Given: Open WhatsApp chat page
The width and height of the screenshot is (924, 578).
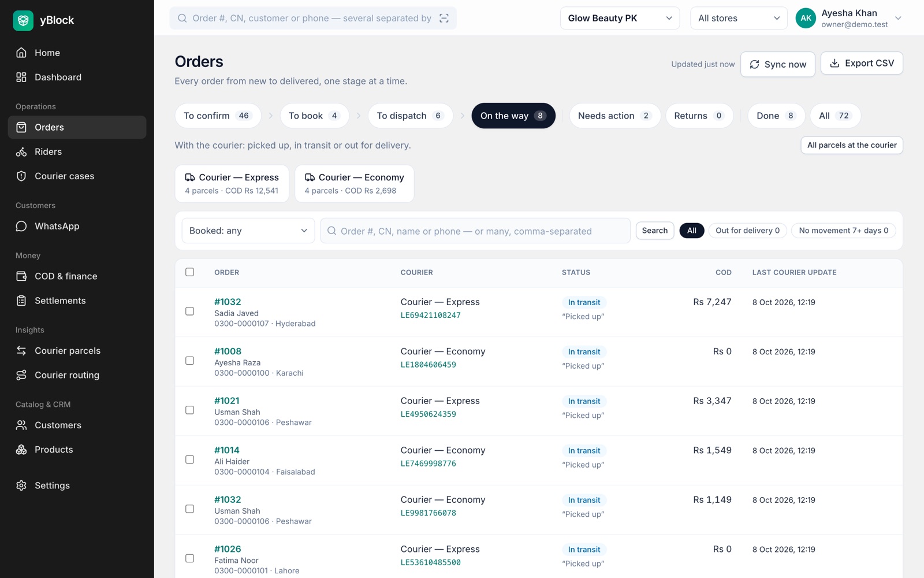Looking at the screenshot, I should pyautogui.click(x=77, y=226).
